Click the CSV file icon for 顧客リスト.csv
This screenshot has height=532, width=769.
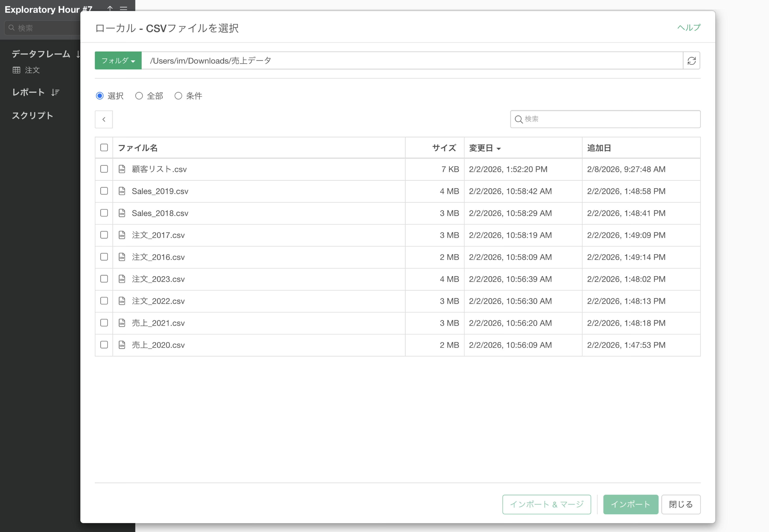(122, 169)
